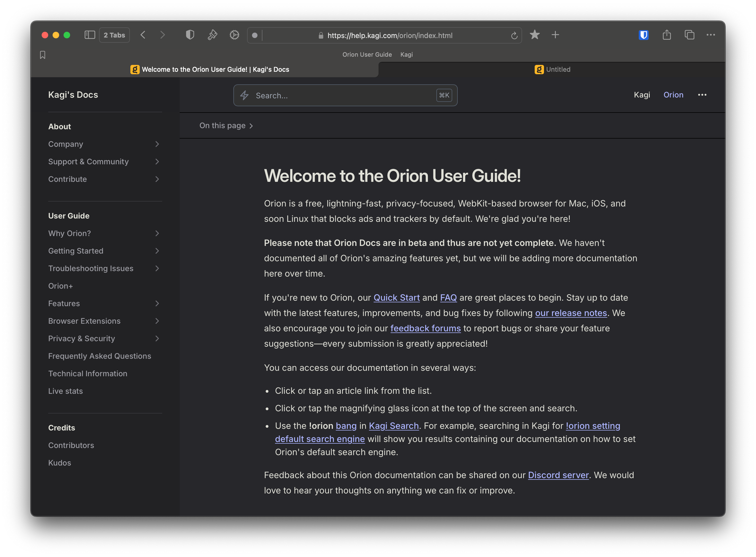Bookmark page with the star icon

tap(534, 35)
